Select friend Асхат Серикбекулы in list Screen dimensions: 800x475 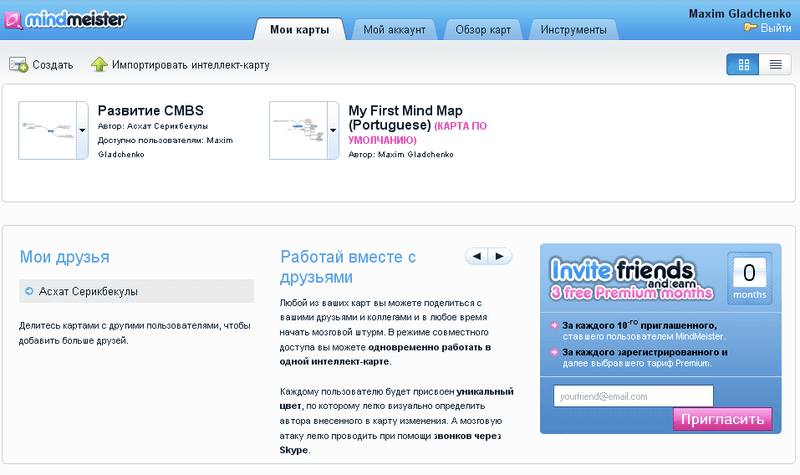[x=136, y=291]
